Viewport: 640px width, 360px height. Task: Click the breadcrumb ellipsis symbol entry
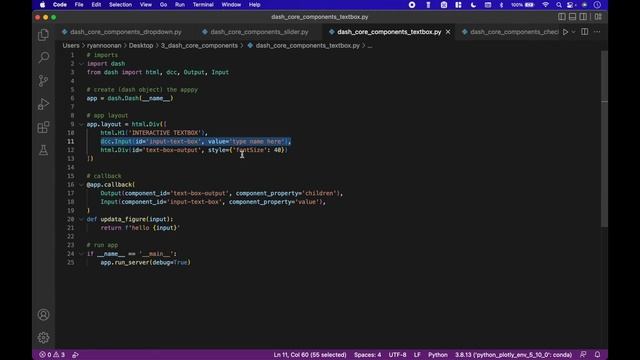[370, 46]
